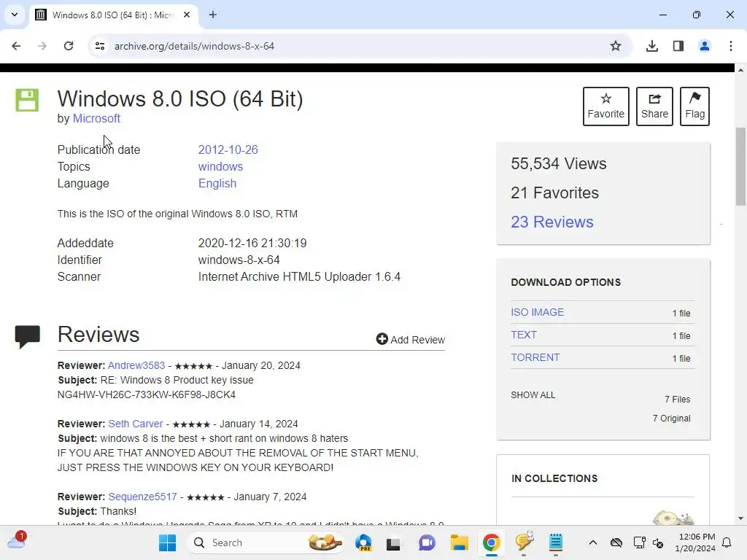Open reviewer Andrew3583 profile
747x560 pixels.
tap(136, 366)
